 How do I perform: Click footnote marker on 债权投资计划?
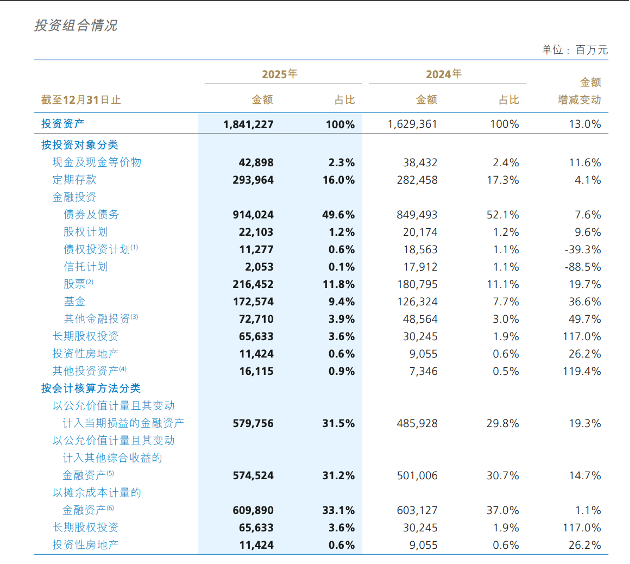click(134, 247)
